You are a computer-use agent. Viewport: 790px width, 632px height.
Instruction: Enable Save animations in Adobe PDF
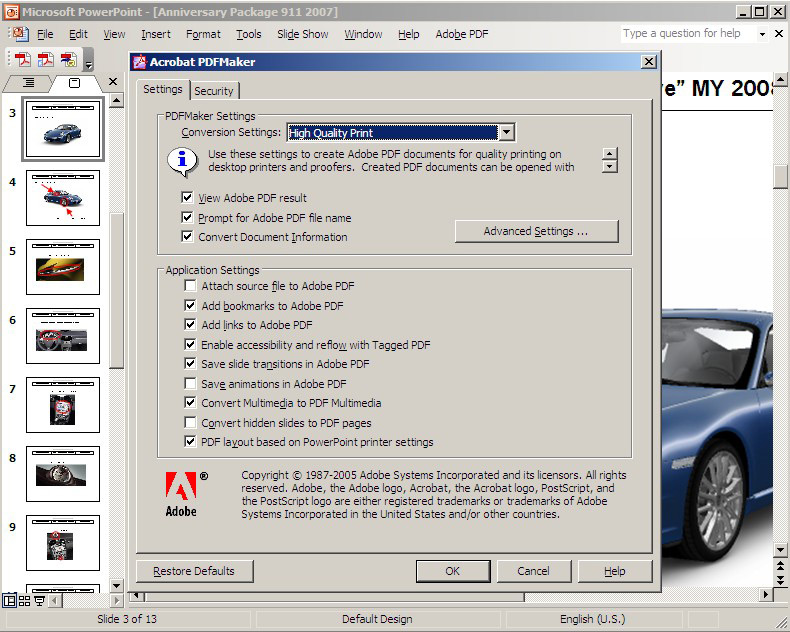(190, 384)
